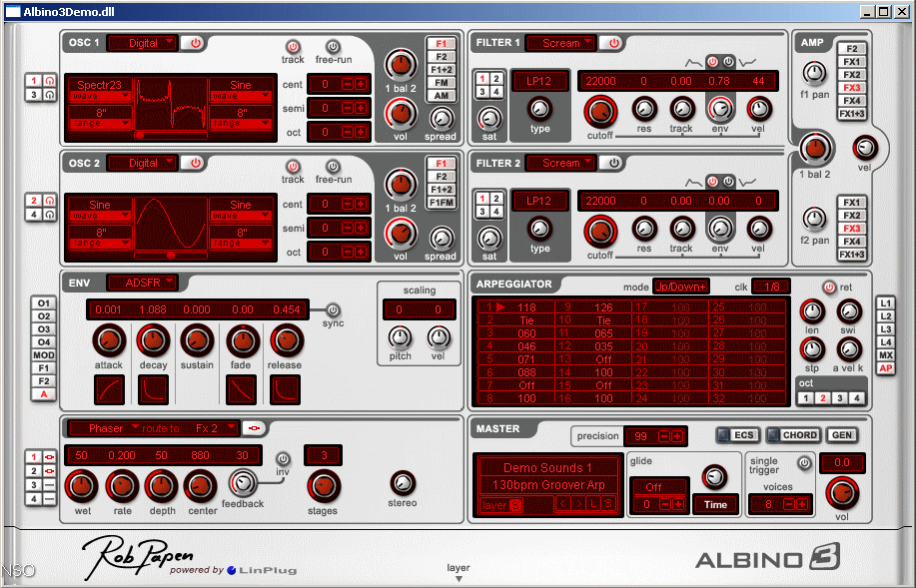
Task: Open the ECS button
Action: (738, 435)
